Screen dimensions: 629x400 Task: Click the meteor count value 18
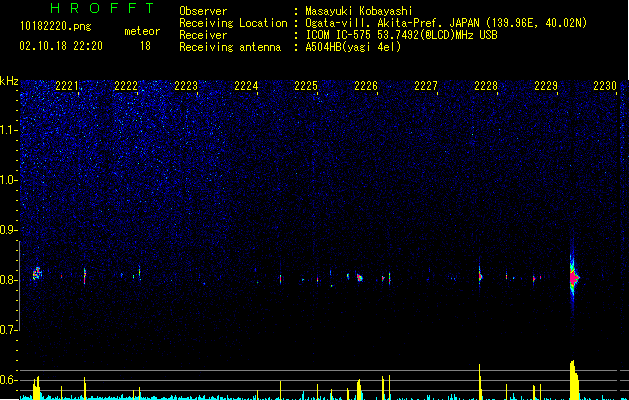145,46
